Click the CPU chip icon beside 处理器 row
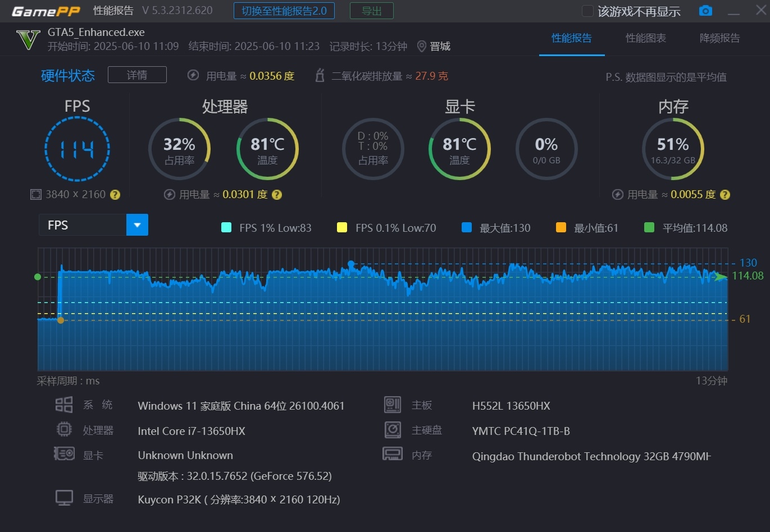 pos(64,430)
